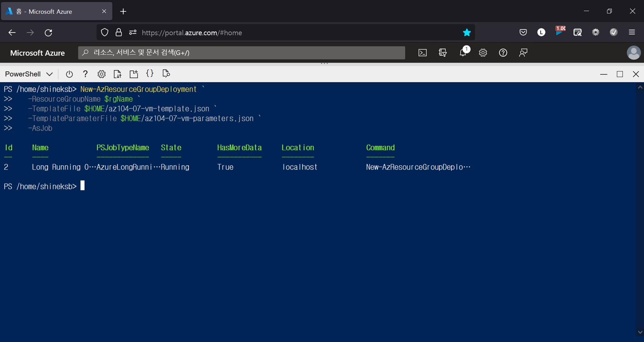Go to Microsoft Azure home link
Screen dimensions: 644x342
(x=37, y=53)
